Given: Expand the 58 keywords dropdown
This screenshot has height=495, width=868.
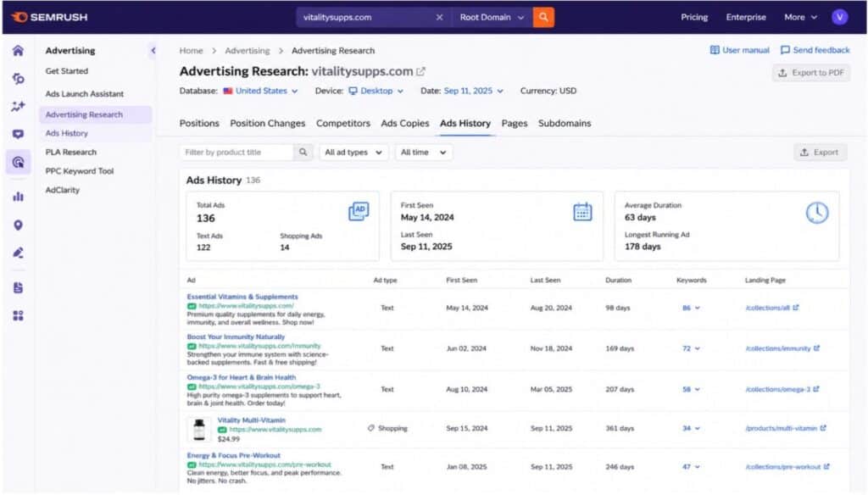Looking at the screenshot, I should pos(691,389).
